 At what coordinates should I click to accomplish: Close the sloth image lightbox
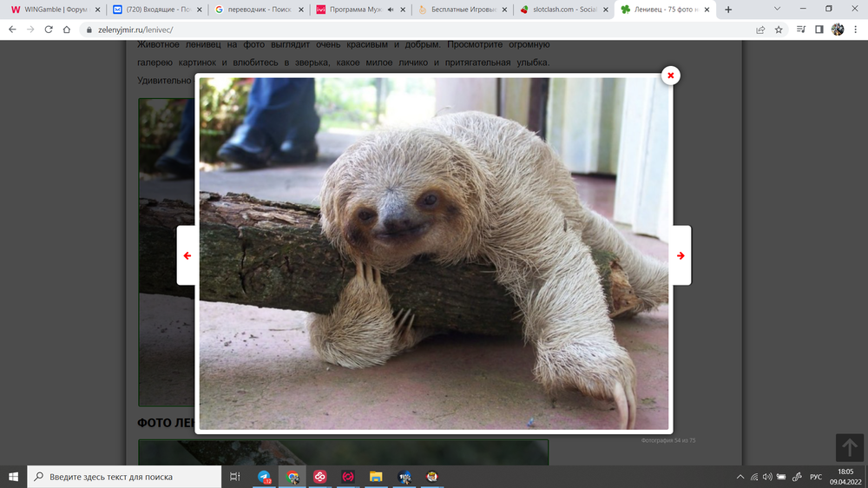coord(670,76)
